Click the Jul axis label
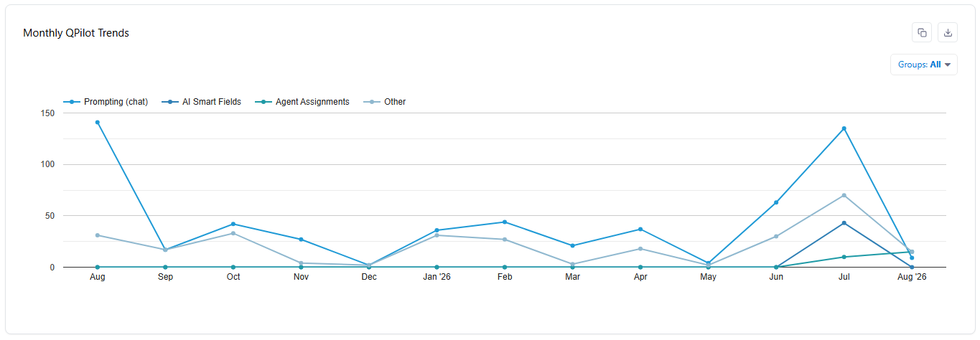980x340 pixels. click(844, 276)
